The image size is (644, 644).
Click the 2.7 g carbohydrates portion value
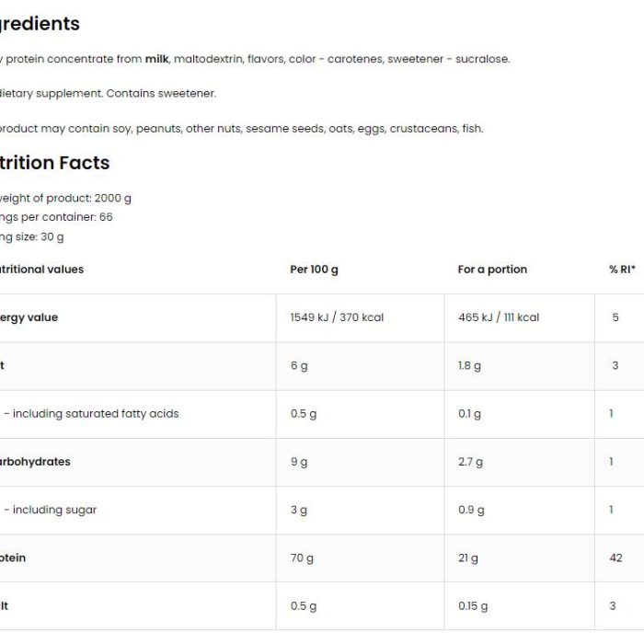[471, 462]
